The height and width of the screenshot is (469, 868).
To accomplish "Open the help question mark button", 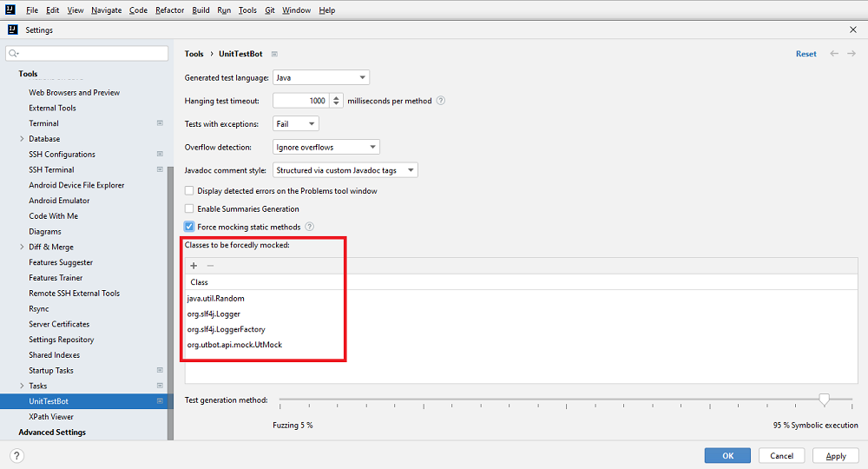I will [x=16, y=456].
